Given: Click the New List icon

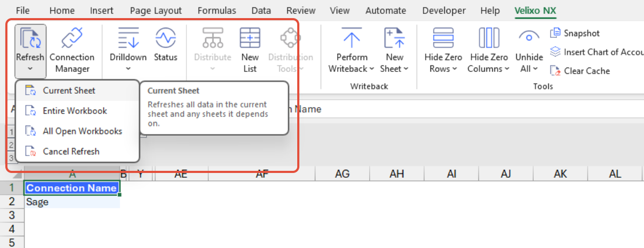Looking at the screenshot, I should 250,39.
